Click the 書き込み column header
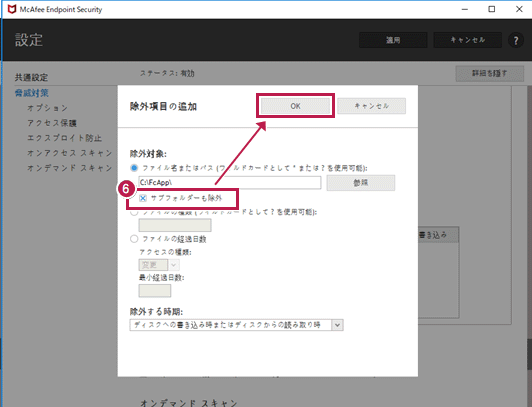Viewport: 532px width, 407px height. click(x=438, y=235)
